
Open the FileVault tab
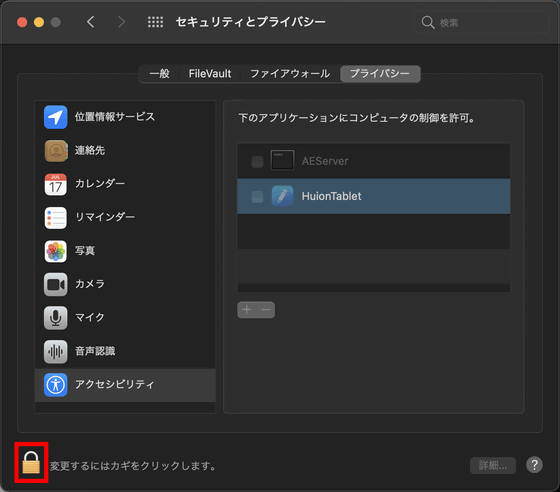pyautogui.click(x=210, y=74)
